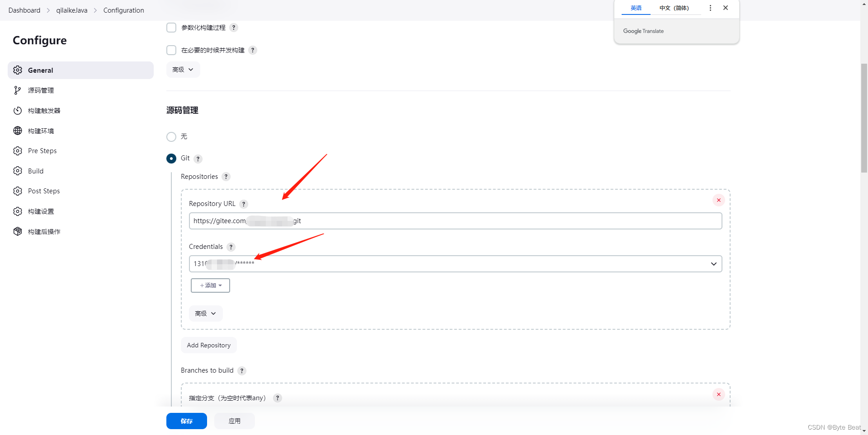
Task: Expand the 高级 options under General
Action: coord(183,70)
